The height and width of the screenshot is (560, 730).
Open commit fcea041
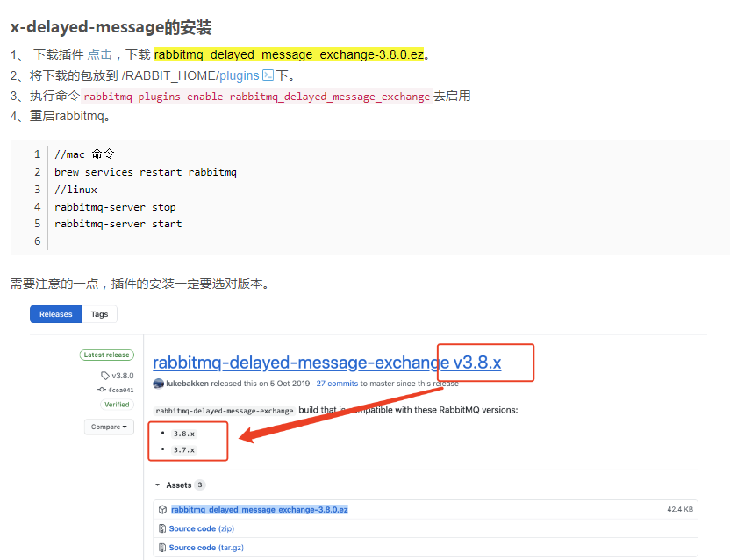[121, 390]
